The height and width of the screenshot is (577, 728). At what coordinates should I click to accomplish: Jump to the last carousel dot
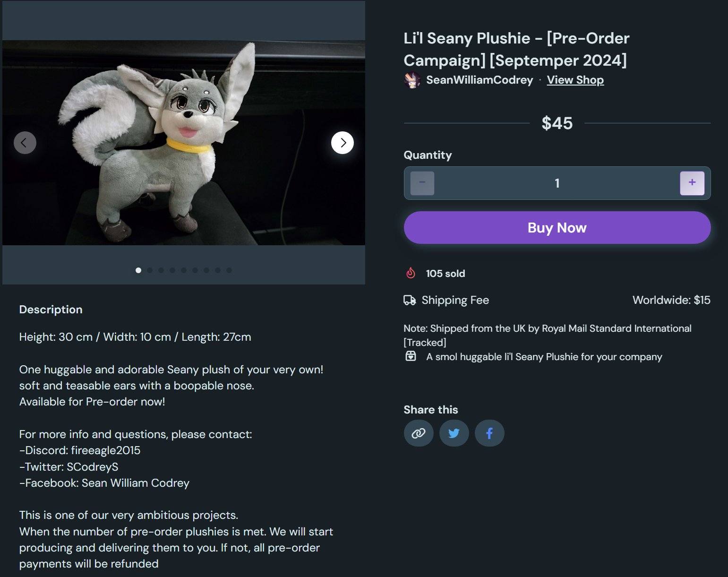229,270
